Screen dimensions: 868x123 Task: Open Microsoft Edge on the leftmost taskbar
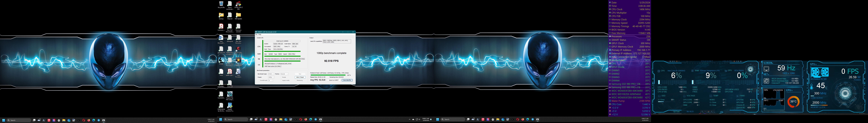tap(94, 120)
